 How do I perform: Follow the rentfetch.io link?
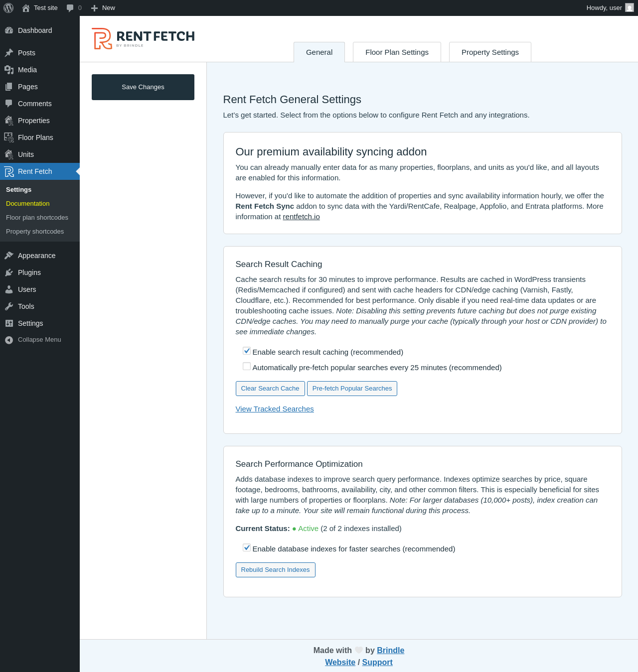click(301, 217)
